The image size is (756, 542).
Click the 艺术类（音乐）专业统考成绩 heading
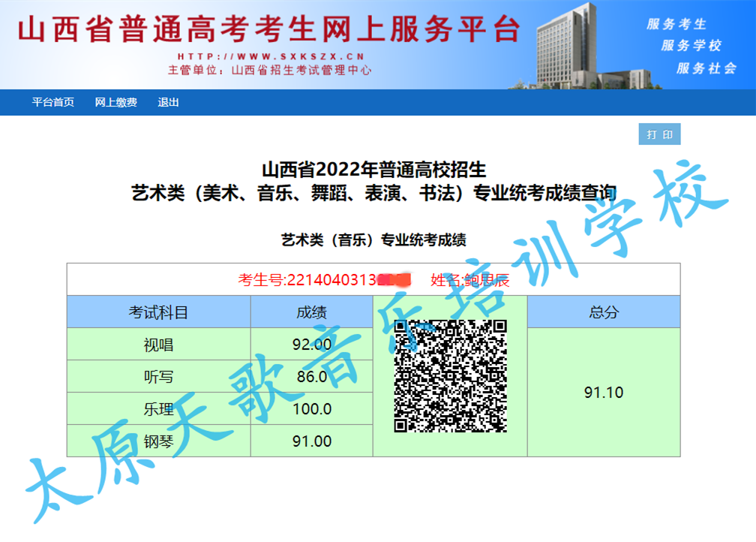(x=373, y=240)
